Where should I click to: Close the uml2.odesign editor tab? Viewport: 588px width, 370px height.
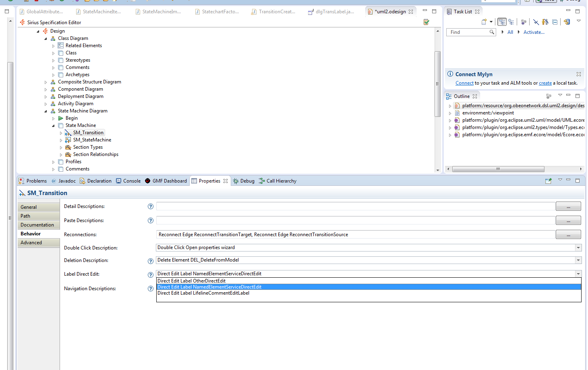(411, 12)
